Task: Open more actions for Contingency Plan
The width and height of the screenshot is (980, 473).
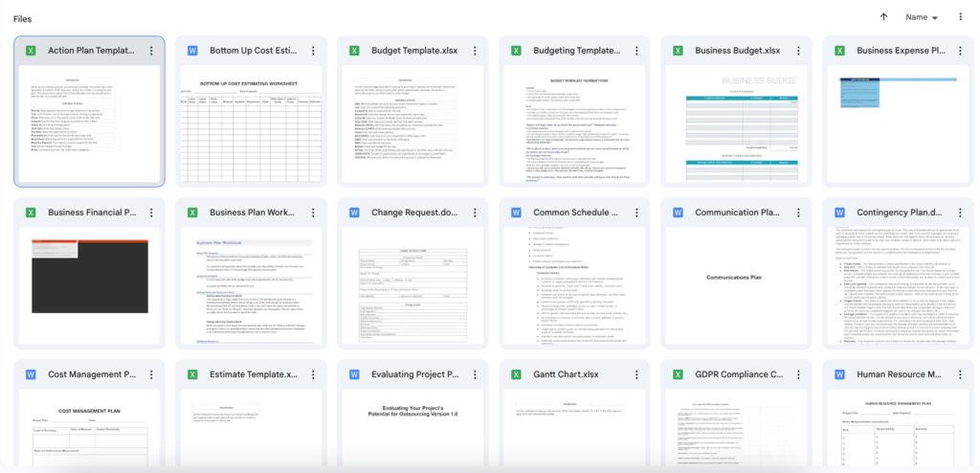Action: click(x=961, y=213)
